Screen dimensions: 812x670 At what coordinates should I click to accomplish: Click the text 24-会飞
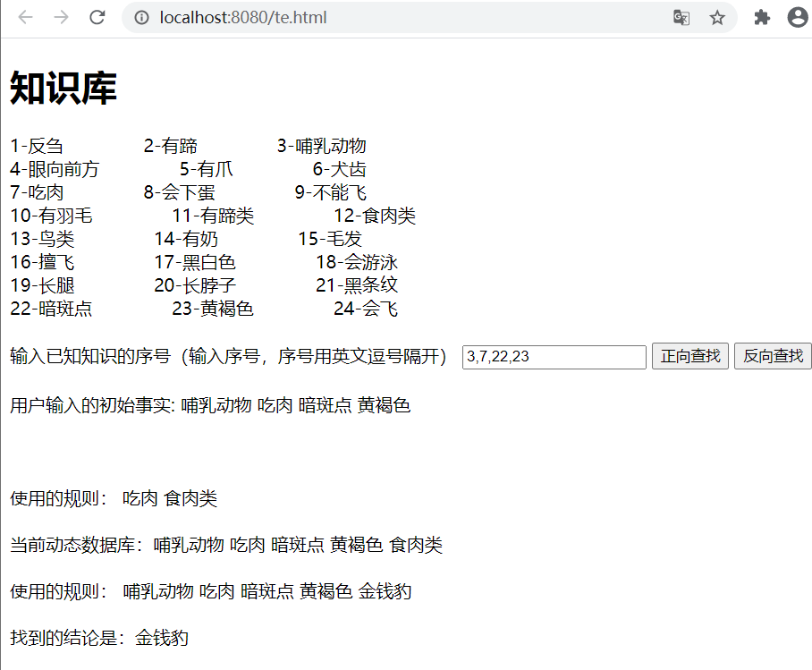pyautogui.click(x=366, y=310)
